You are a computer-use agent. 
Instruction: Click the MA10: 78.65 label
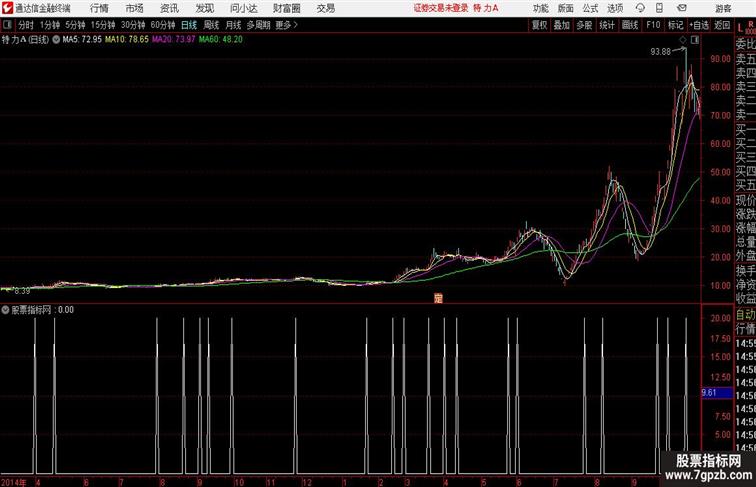click(x=127, y=40)
